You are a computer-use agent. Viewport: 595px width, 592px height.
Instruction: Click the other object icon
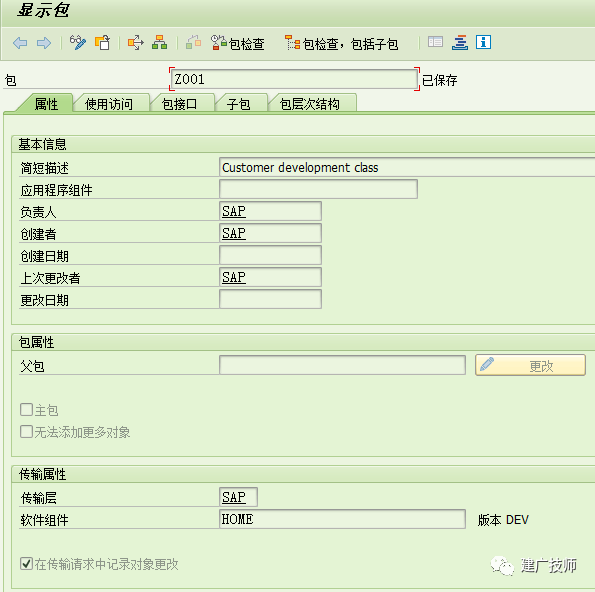tap(102, 43)
